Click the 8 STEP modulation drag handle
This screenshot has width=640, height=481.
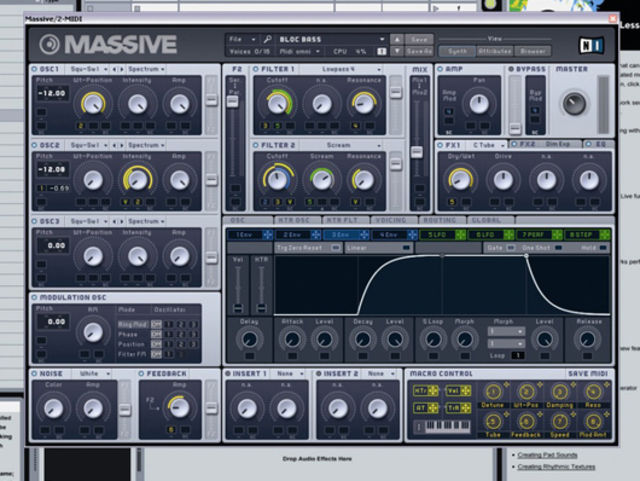tap(605, 235)
